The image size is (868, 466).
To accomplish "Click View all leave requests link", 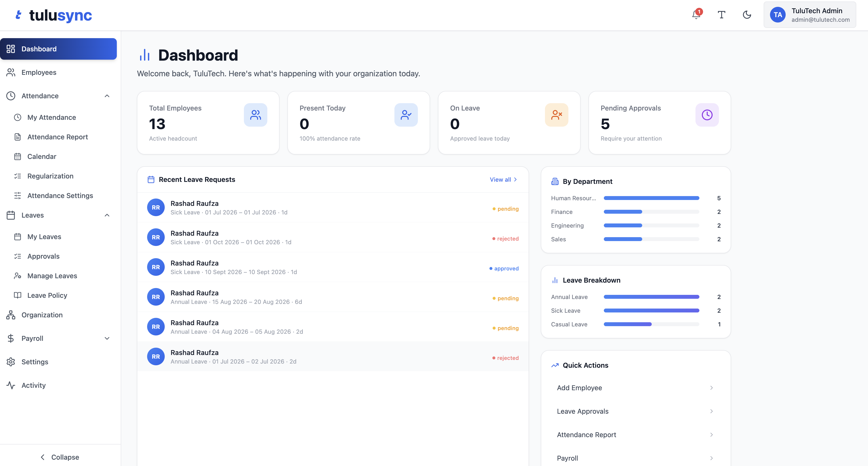I will (503, 179).
